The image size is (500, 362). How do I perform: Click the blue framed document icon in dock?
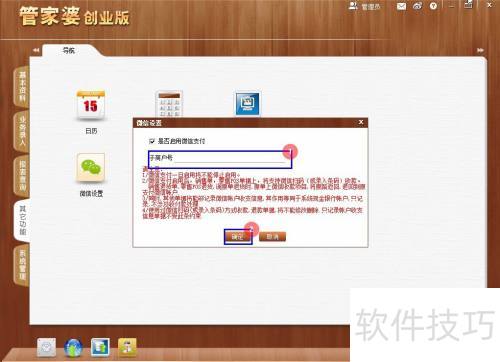pyautogui.click(x=100, y=347)
